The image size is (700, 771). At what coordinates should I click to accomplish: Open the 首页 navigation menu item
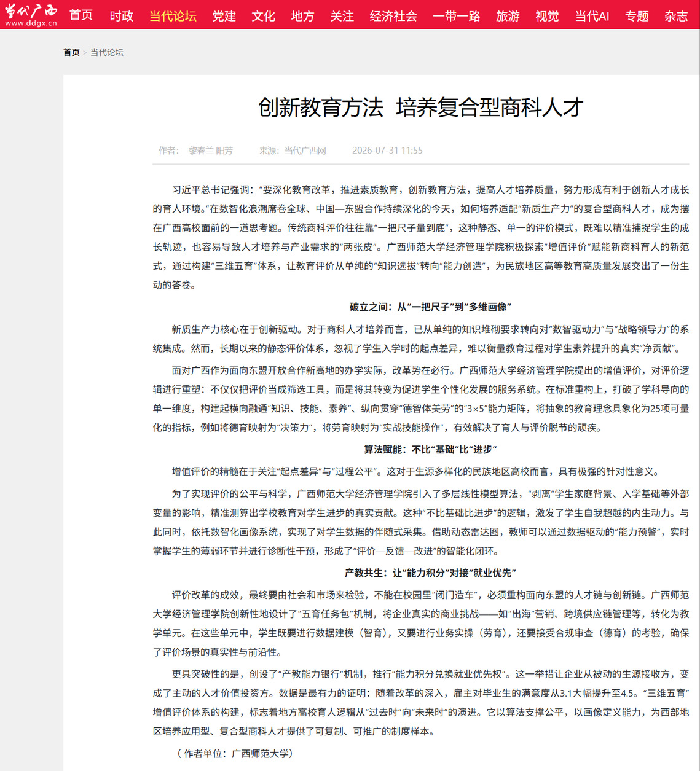pyautogui.click(x=81, y=15)
